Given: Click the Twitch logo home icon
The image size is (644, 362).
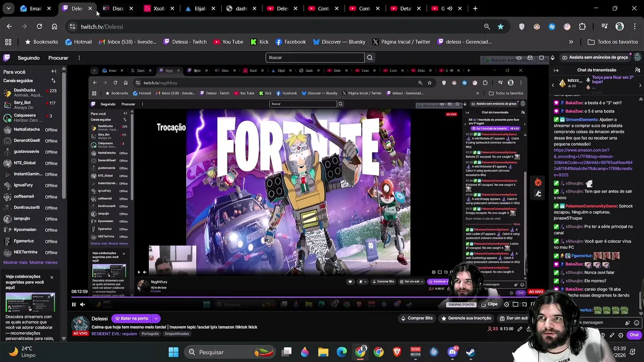Looking at the screenshot, I should click(7, 58).
